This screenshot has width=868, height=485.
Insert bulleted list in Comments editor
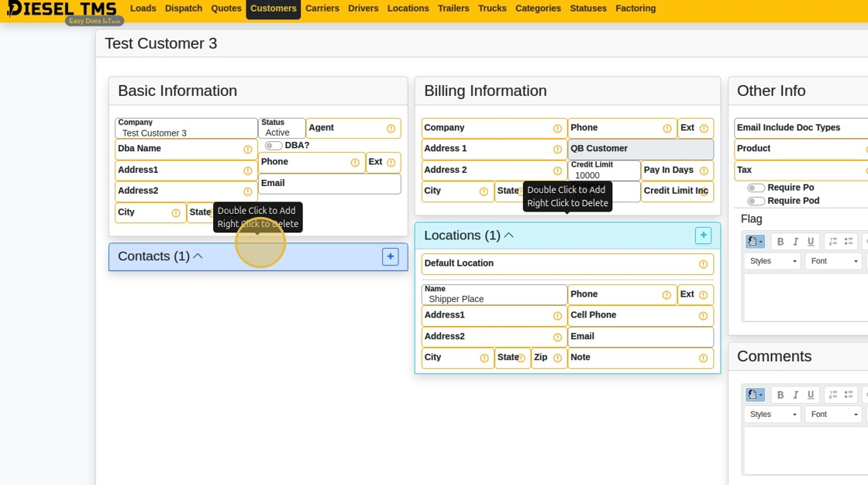(849, 395)
